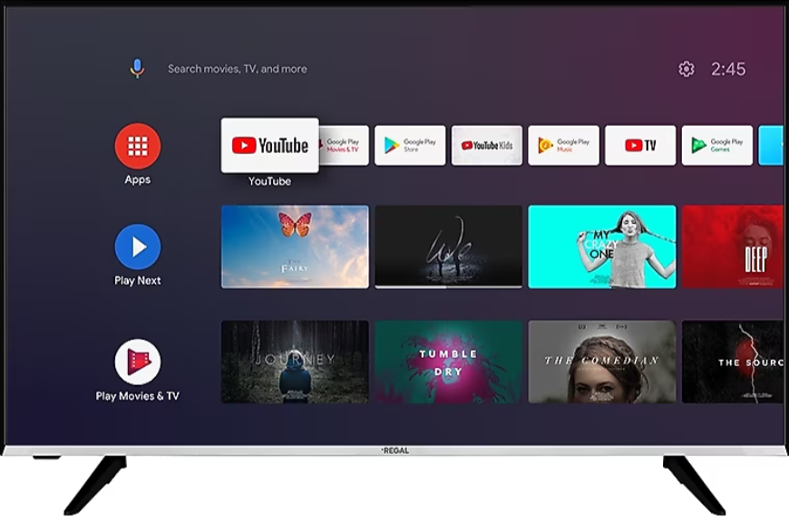789x532 pixels.
Task: Open Settings via the gear icon
Action: tap(687, 69)
